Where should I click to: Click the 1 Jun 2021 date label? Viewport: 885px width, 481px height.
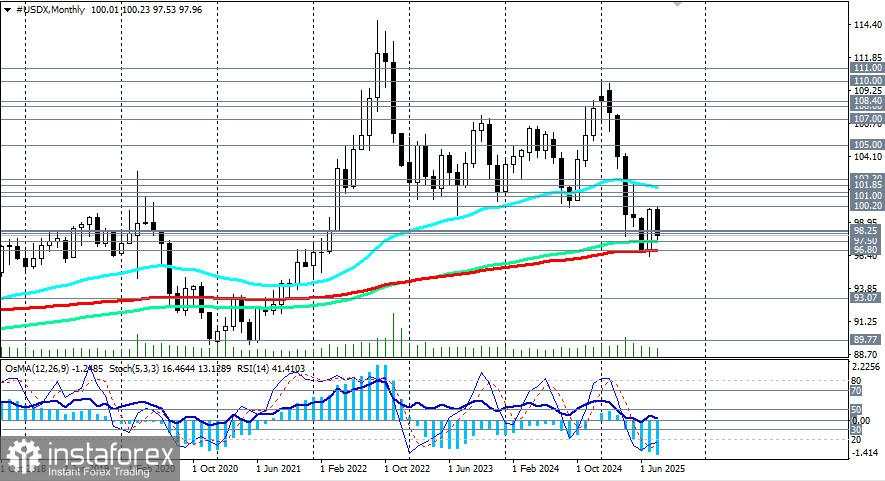(x=279, y=469)
